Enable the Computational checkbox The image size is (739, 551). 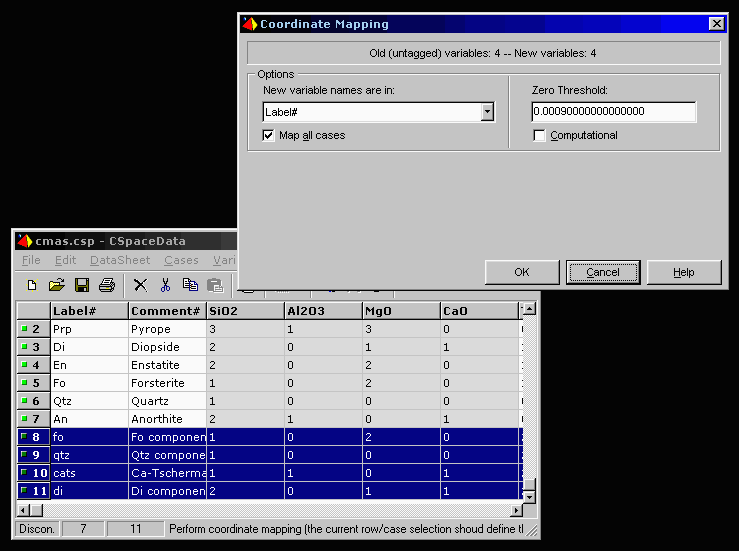coord(540,135)
